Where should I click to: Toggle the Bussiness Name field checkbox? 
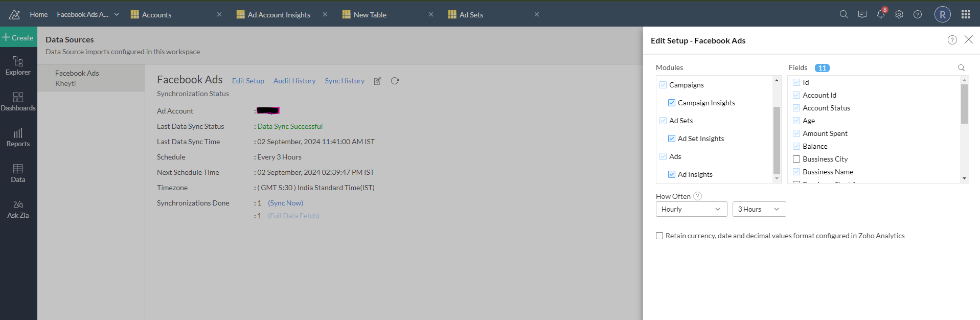click(x=796, y=172)
